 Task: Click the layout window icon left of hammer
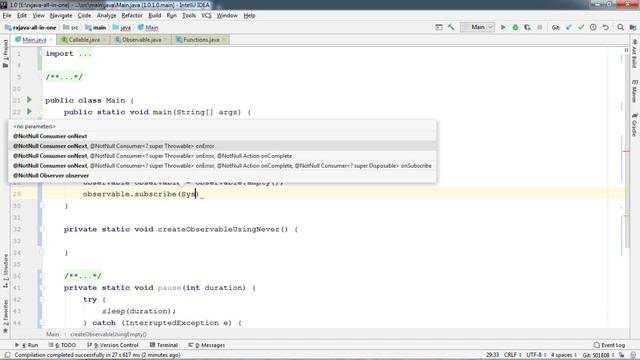tap(439, 27)
